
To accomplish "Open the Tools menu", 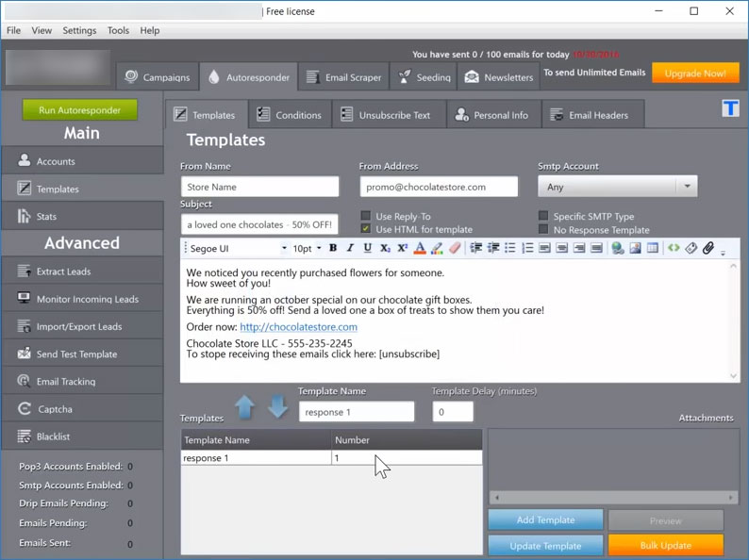I will [118, 30].
